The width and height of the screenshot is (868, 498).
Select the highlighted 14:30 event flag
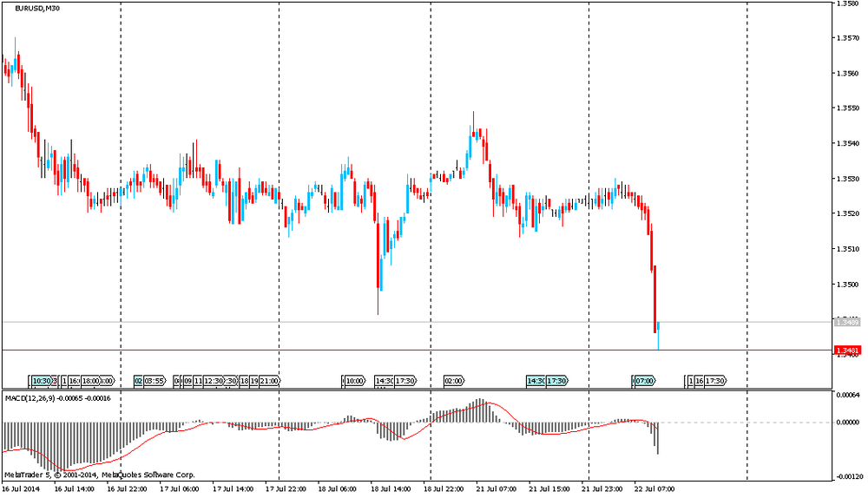coord(535,381)
